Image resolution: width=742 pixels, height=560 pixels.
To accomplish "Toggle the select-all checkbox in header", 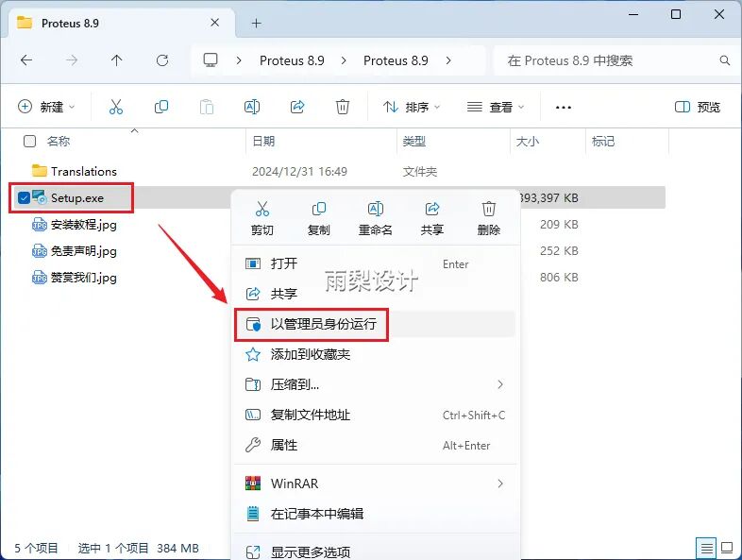I will pos(29,141).
